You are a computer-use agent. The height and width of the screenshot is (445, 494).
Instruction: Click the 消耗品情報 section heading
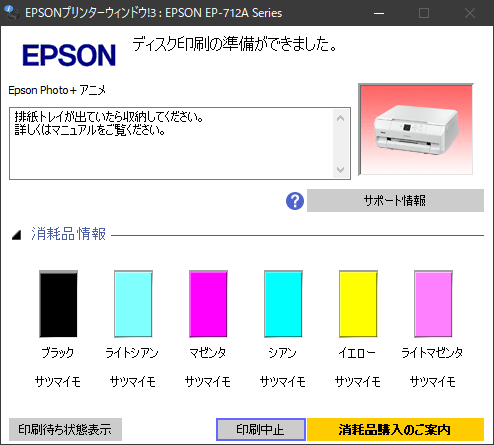[x=68, y=234]
